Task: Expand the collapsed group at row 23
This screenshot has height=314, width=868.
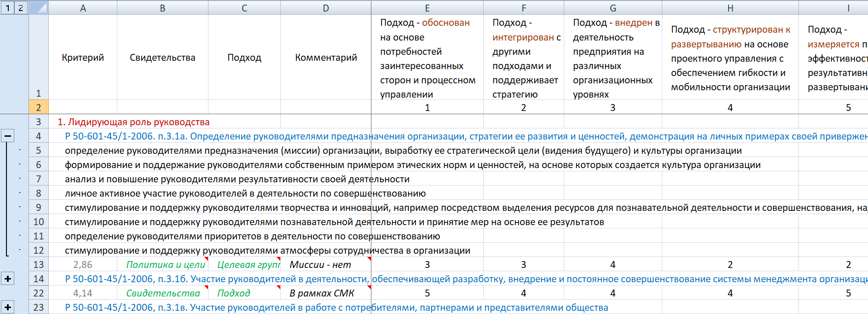Action: click(x=8, y=307)
